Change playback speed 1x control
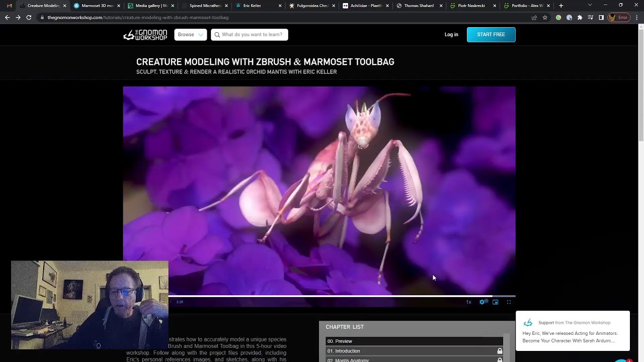The image size is (644, 362). pyautogui.click(x=468, y=302)
